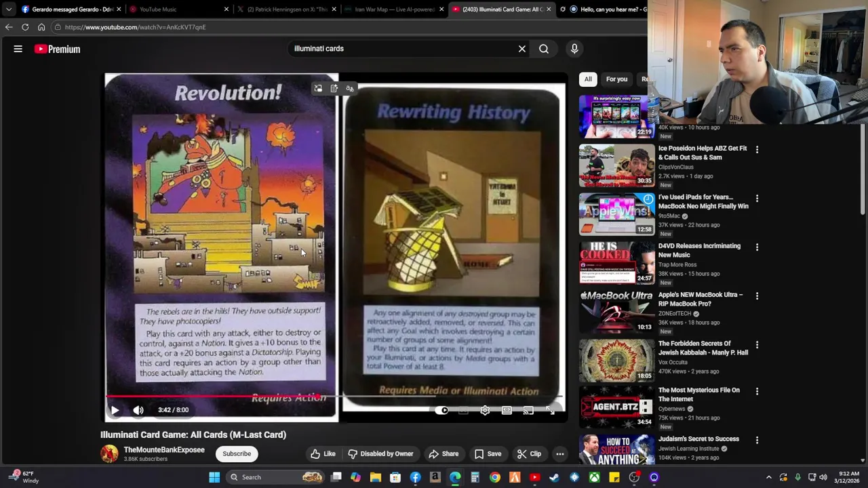Open the 'Apple Wins' MacBook Neo thumbnail
Screen dimensions: 868x488
pyautogui.click(x=616, y=214)
